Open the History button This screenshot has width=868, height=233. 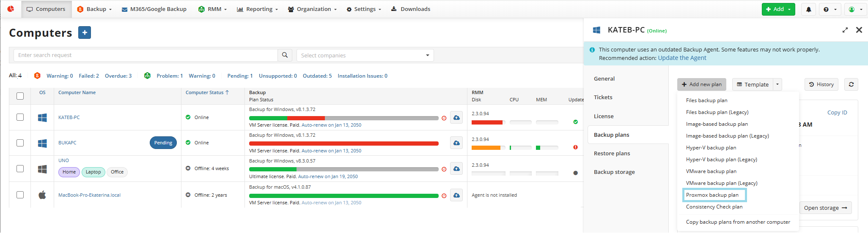coord(821,84)
